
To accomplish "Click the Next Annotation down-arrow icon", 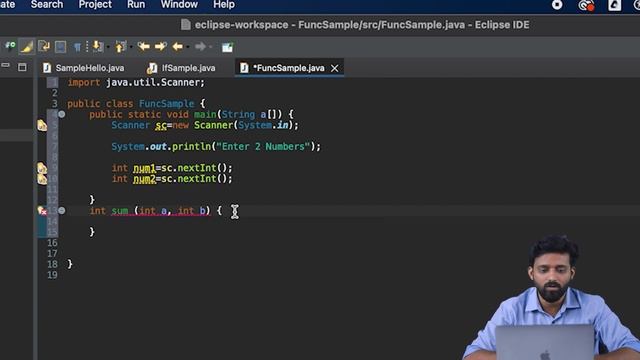I will [98, 47].
